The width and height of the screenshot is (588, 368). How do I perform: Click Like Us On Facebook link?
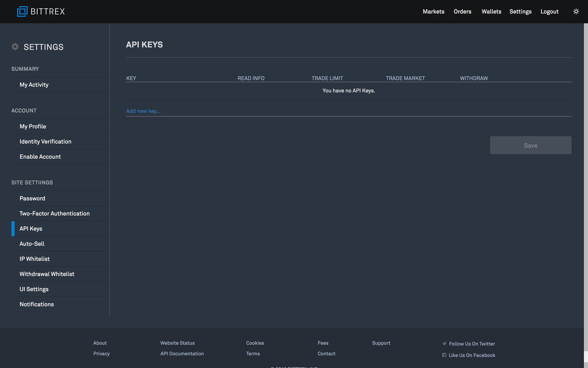(472, 355)
